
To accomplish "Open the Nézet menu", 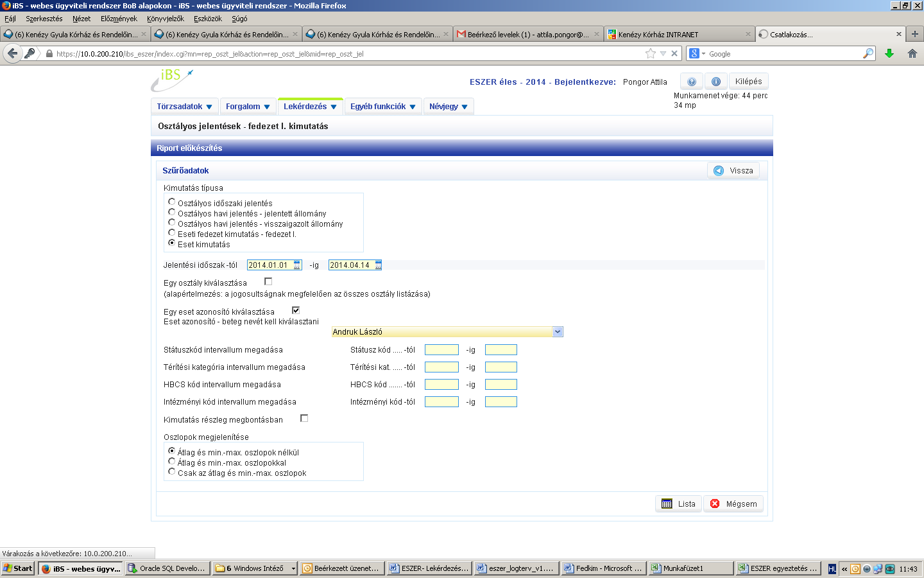I will pos(81,19).
